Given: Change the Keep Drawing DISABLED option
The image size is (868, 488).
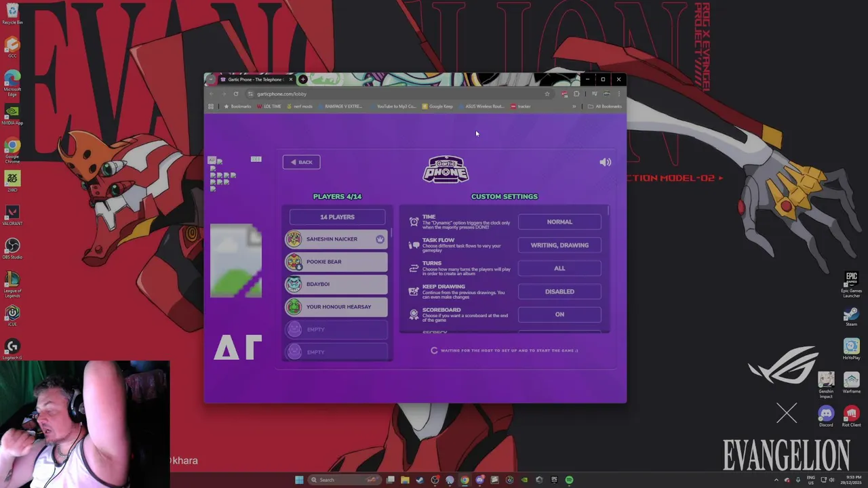Looking at the screenshot, I should point(559,291).
